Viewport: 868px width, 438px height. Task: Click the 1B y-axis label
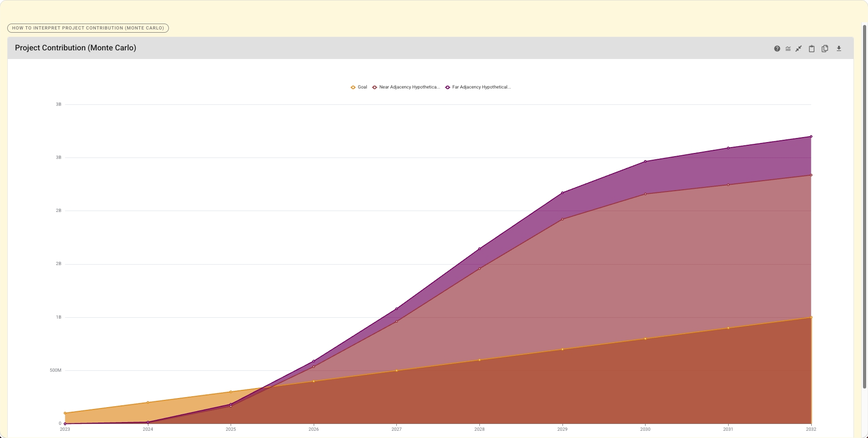tap(59, 317)
